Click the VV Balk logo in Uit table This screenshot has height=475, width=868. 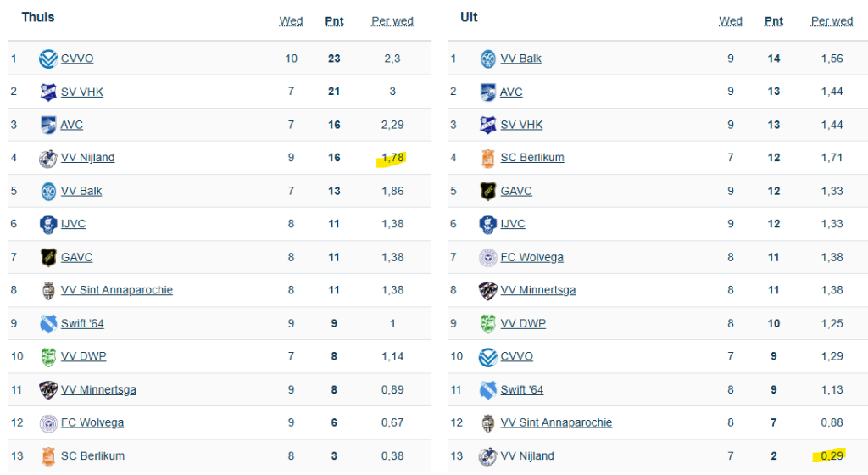pyautogui.click(x=487, y=59)
